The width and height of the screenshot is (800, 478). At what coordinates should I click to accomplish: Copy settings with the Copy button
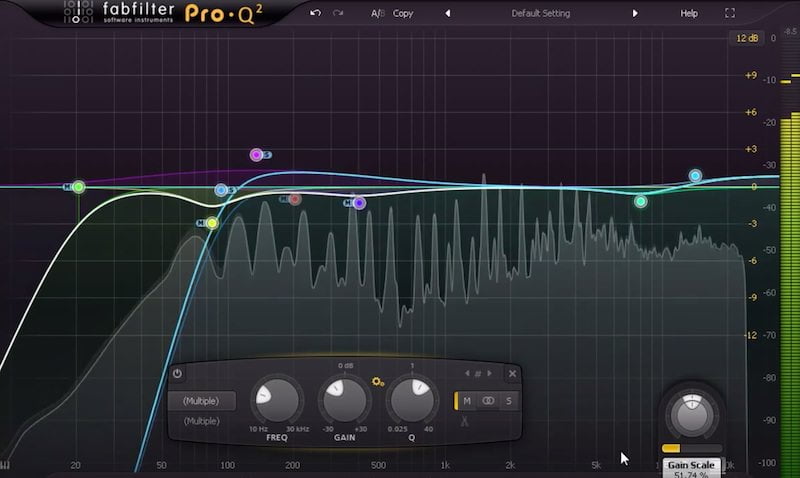pyautogui.click(x=403, y=13)
